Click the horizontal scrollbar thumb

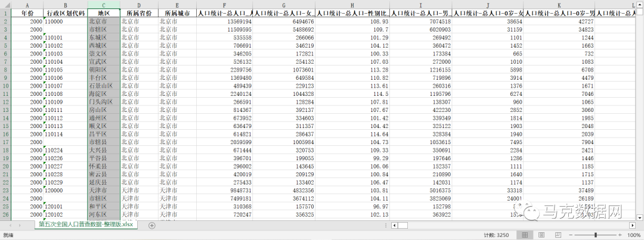click(403, 225)
